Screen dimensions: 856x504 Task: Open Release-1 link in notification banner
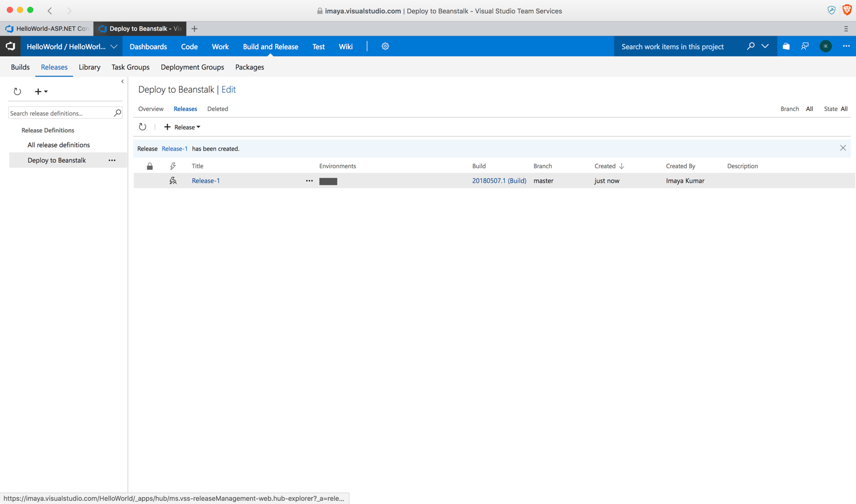(x=175, y=148)
